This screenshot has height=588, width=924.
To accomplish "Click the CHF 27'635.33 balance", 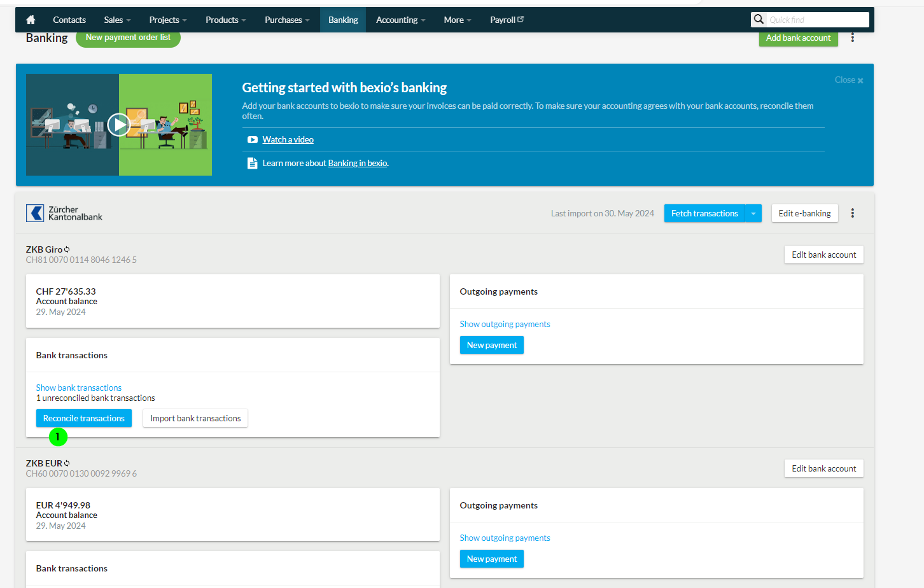I will click(66, 291).
